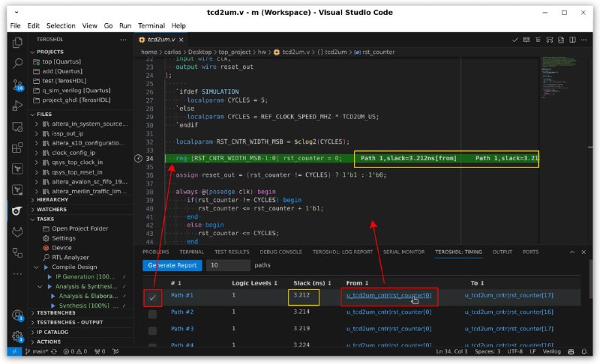The width and height of the screenshot is (600, 364).
Task: Open the Search view in activity bar
Action: pos(17,64)
